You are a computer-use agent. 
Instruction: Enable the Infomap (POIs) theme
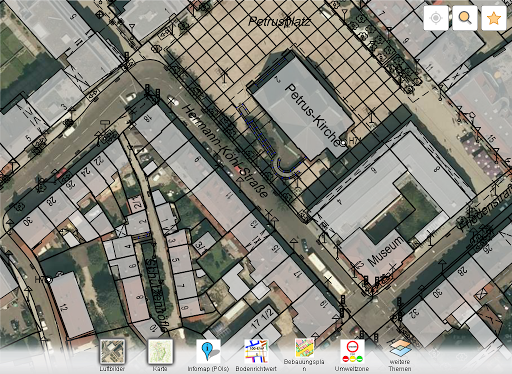click(x=208, y=351)
